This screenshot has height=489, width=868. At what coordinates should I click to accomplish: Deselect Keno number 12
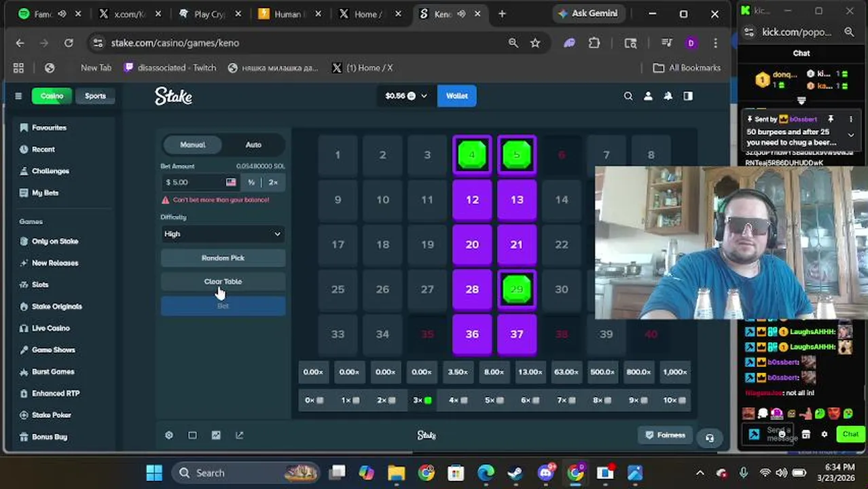[x=472, y=200]
